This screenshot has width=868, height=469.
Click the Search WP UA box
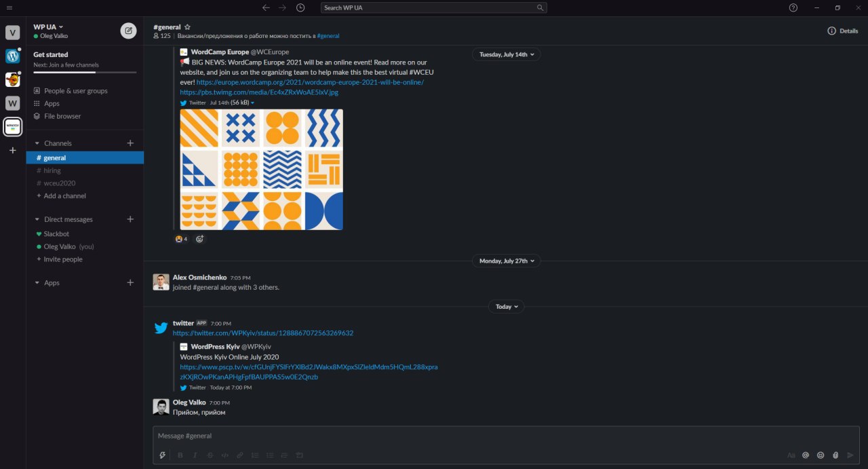tap(434, 7)
